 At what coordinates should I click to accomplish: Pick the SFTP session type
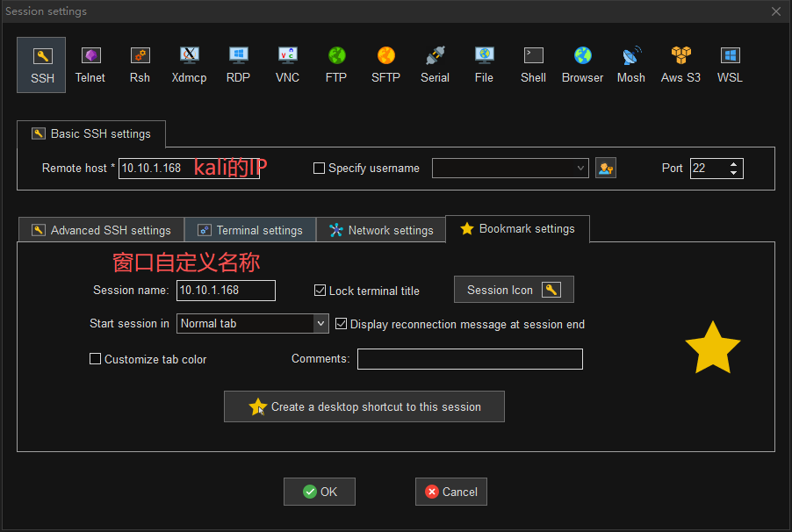(385, 65)
